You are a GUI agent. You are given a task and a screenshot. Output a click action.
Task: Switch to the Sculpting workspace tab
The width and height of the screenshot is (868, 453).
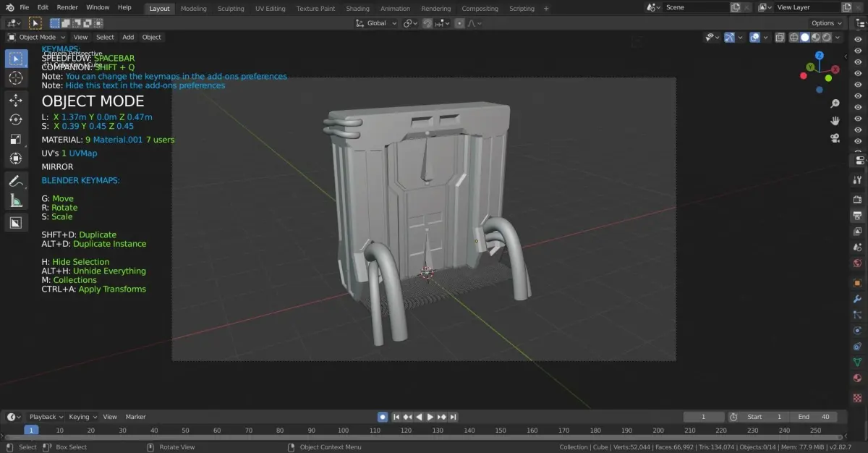(231, 9)
